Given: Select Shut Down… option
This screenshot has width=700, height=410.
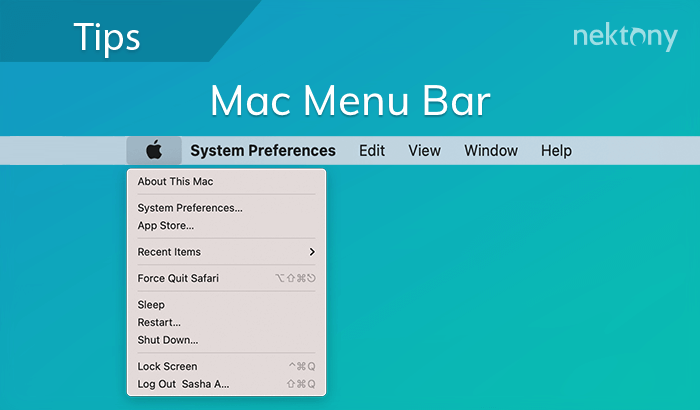Looking at the screenshot, I should [168, 340].
